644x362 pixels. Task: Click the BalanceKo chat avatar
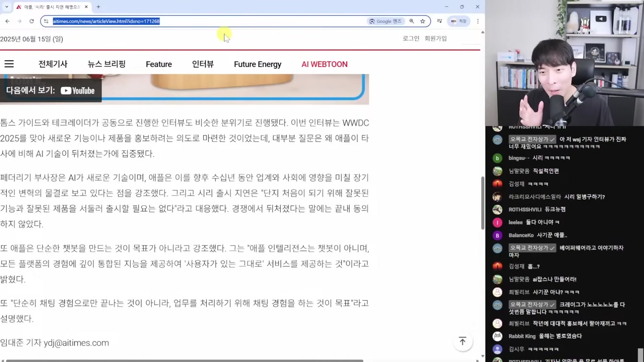(497, 235)
